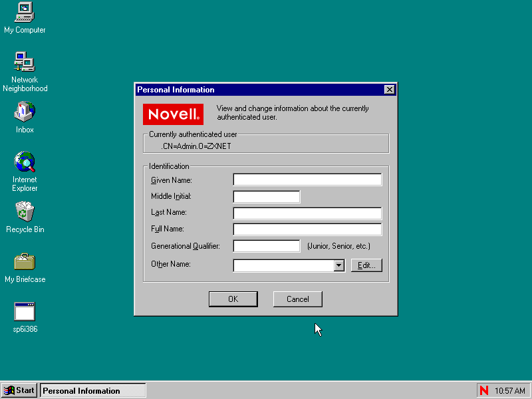Click the "Currently authenticated user" group label

193,134
